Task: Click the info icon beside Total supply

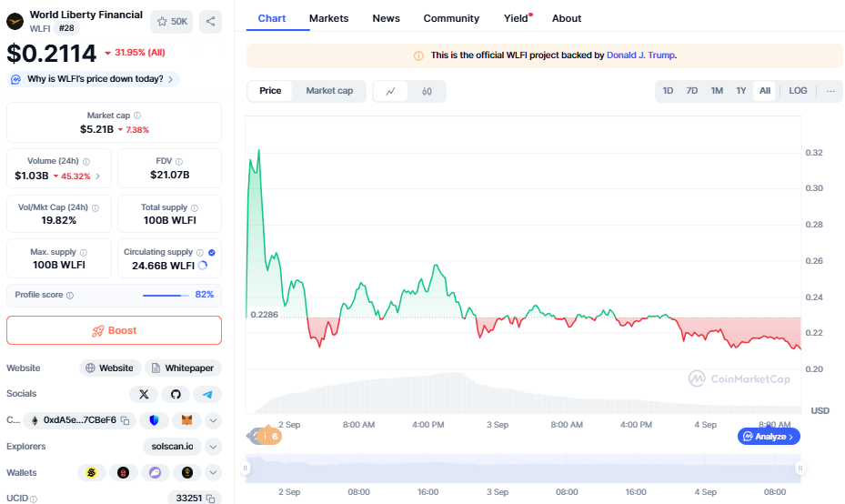Action: click(x=195, y=207)
